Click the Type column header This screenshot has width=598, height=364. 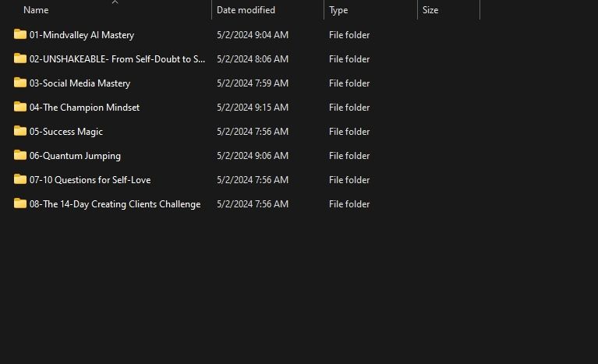click(x=338, y=11)
